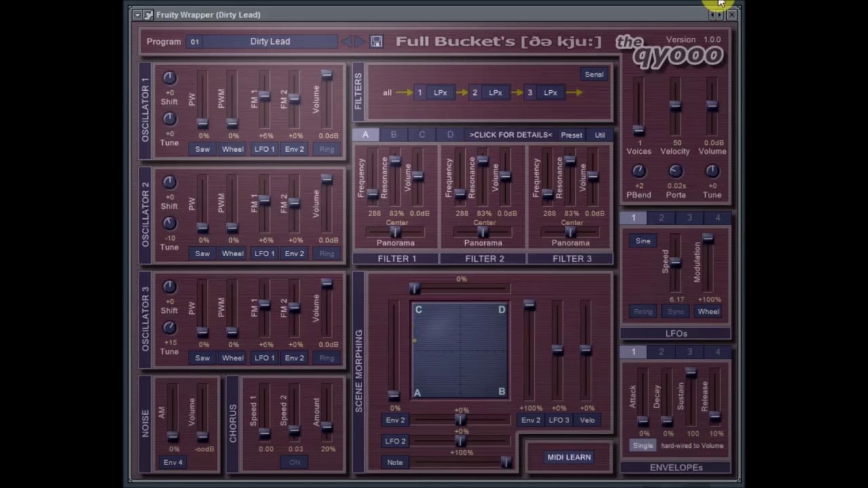Turn the Chorus ON button on
This screenshot has height=488, width=868.
294,462
